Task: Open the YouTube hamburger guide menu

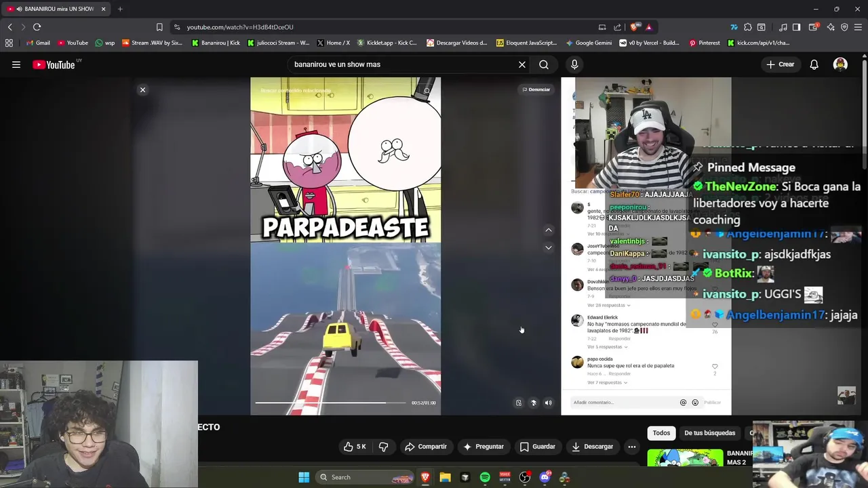Action: 16,64
